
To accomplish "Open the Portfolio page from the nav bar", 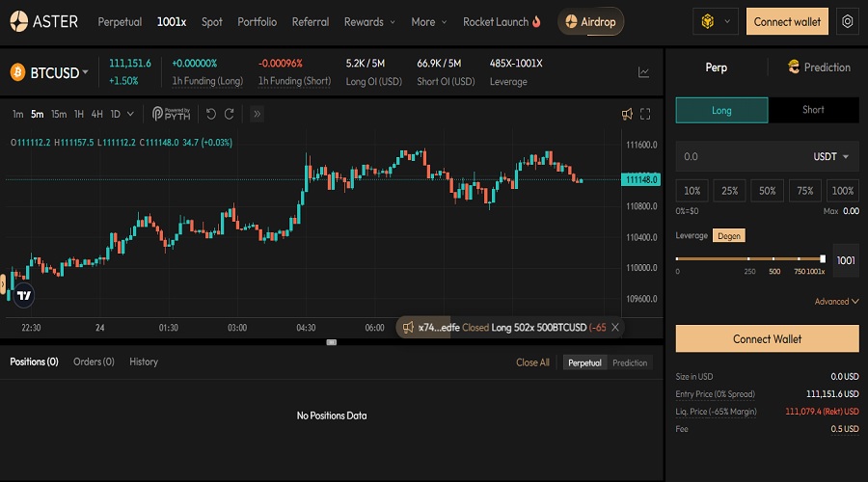I will tap(257, 21).
